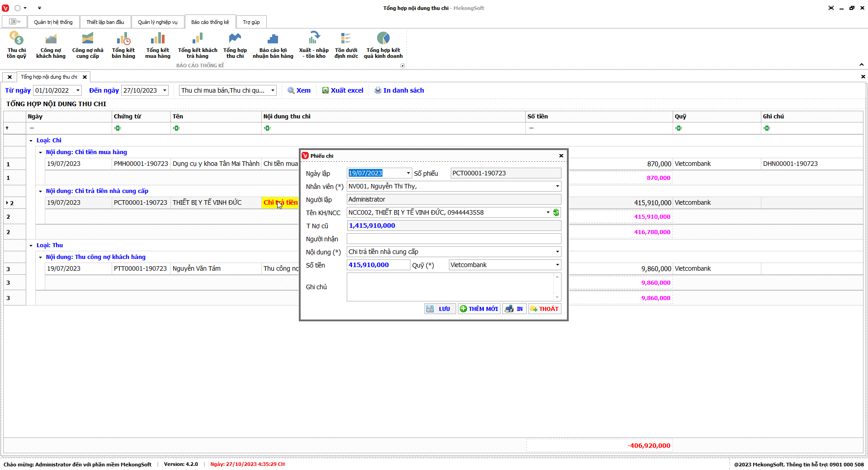Switch to Quản lý nghiệp vụ tab
Image resolution: width=868 pixels, height=470 pixels.
[157, 22]
